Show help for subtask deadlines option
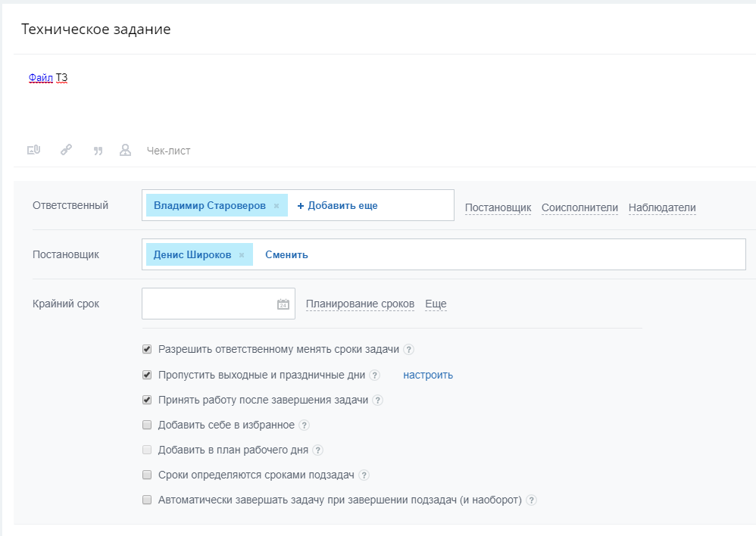The image size is (756, 536). [x=364, y=475]
